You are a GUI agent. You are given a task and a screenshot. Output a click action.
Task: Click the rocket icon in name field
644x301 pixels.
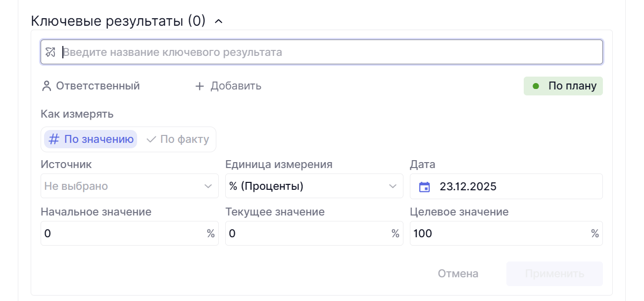pos(50,52)
